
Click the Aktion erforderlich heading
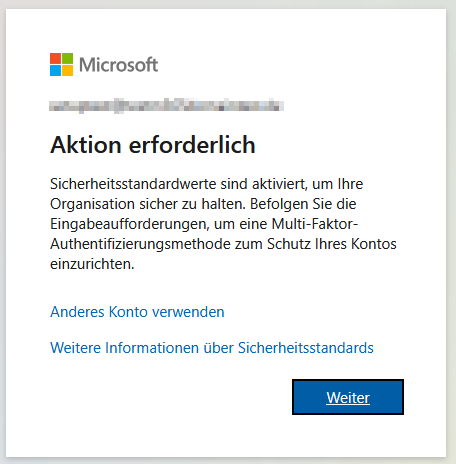click(x=153, y=145)
